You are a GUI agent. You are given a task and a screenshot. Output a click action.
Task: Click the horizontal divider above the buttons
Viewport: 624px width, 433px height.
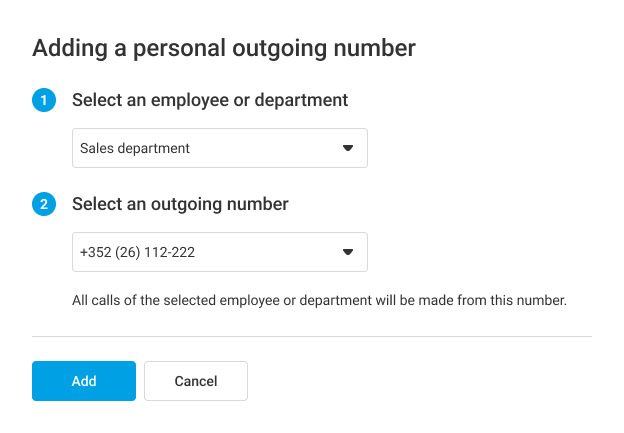point(312,337)
